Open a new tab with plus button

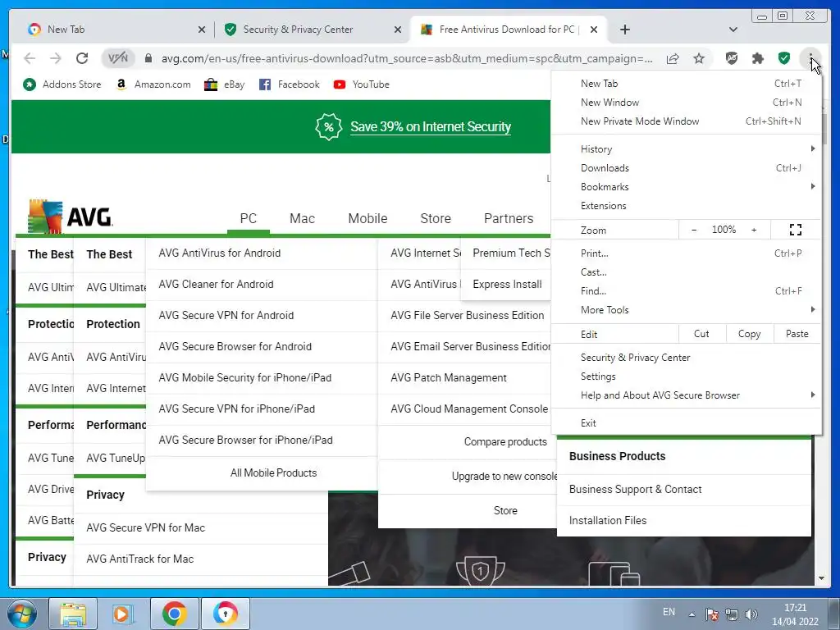(x=624, y=30)
